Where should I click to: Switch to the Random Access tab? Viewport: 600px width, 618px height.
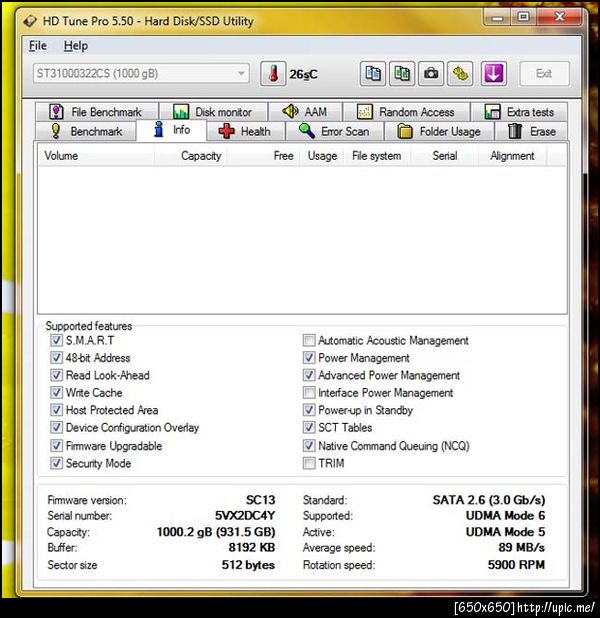point(406,112)
